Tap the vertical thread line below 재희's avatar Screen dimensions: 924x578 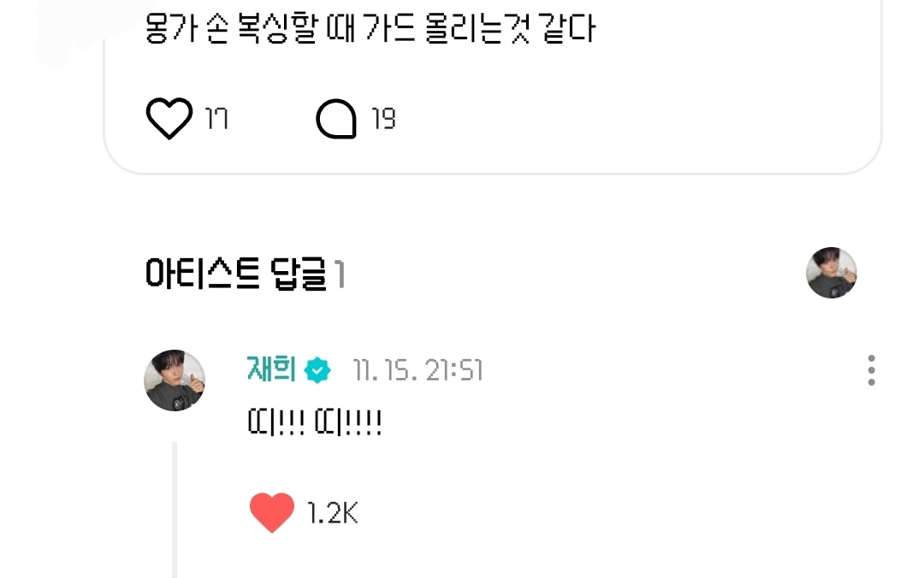tap(175, 510)
